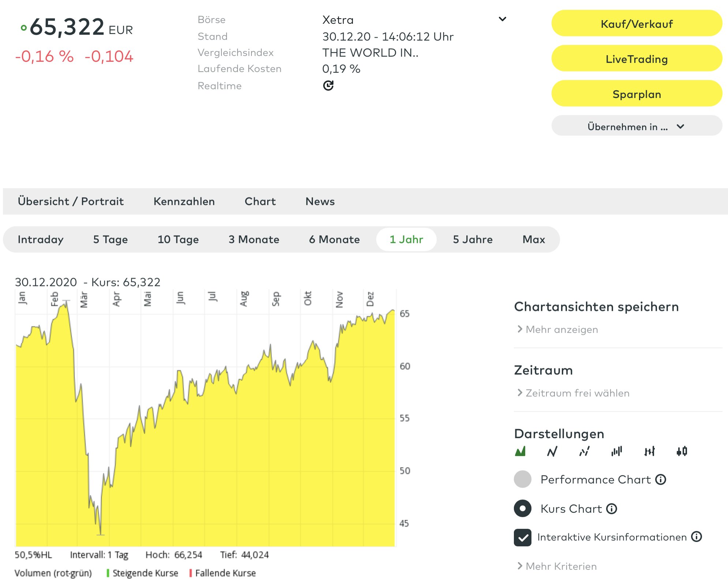Select the Kurs Chart radio button
Image resolution: width=728 pixels, height=580 pixels.
pyautogui.click(x=523, y=509)
